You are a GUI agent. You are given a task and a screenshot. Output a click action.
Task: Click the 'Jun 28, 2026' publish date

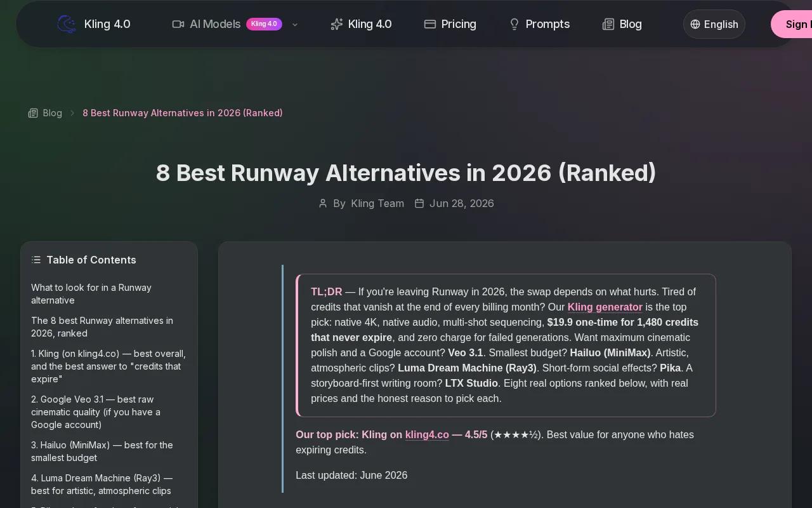pos(462,203)
